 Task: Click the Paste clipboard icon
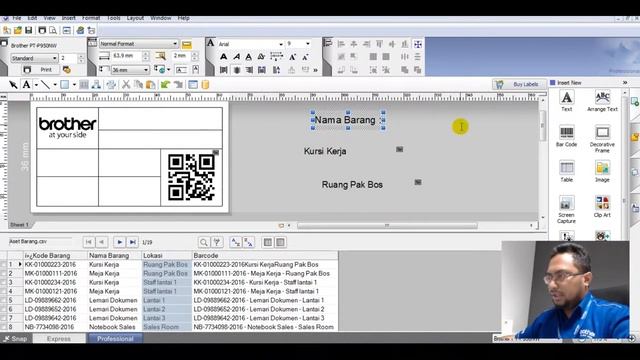(x=151, y=85)
